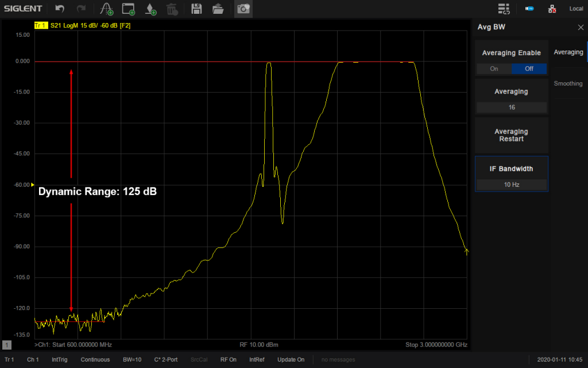Click the USB device status icon

pos(529,9)
